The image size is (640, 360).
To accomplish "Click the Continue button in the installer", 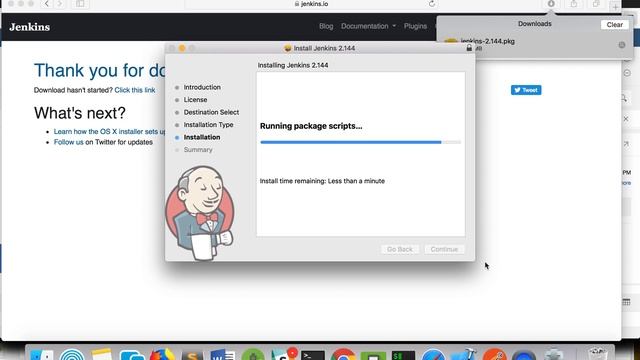I will [x=444, y=249].
